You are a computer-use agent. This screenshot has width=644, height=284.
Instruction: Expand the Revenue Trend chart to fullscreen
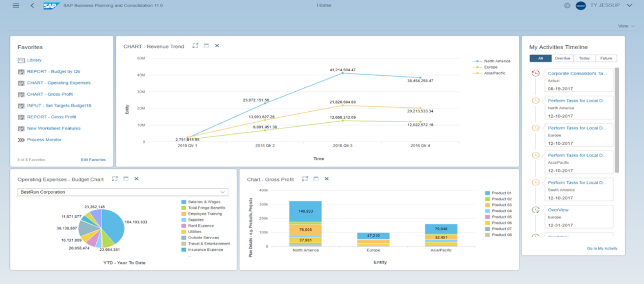click(x=195, y=46)
